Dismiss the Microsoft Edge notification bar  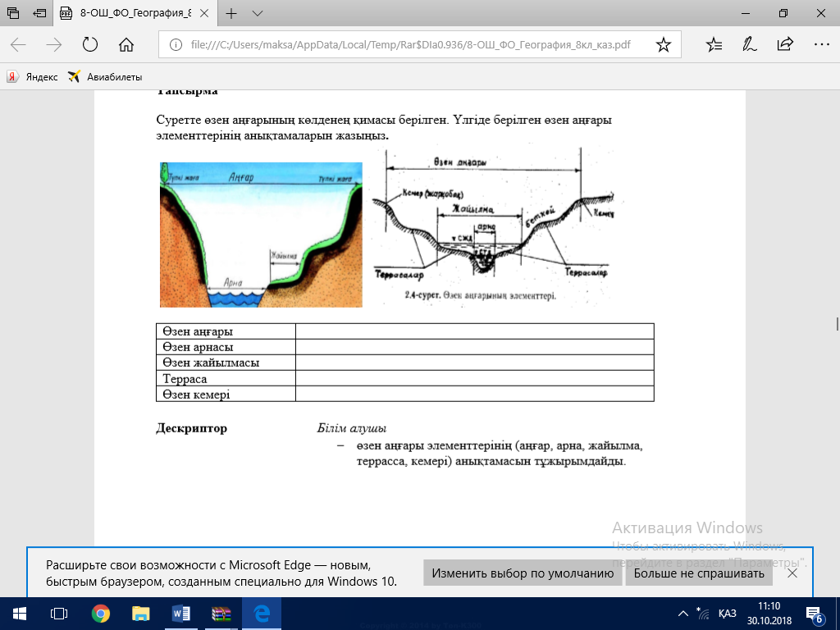(x=792, y=573)
